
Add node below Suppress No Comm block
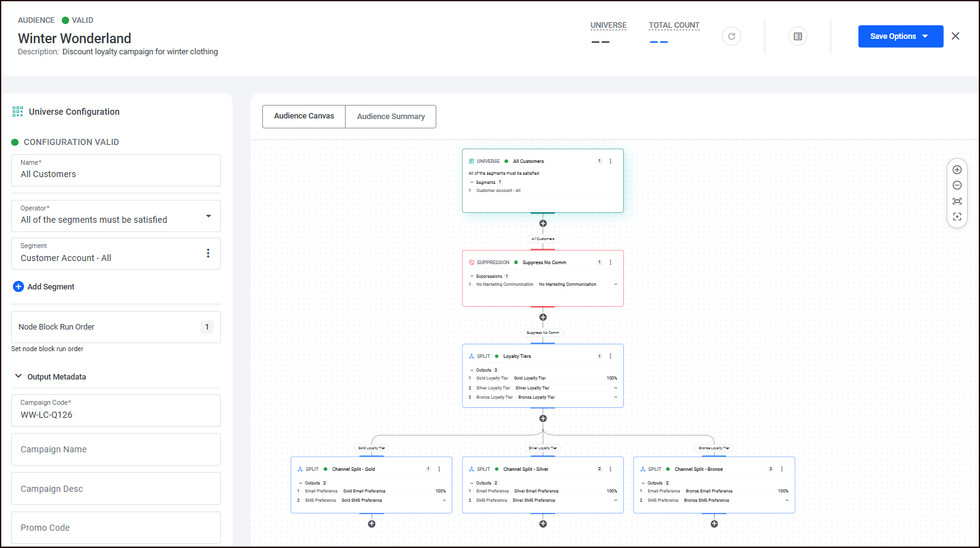tap(543, 317)
